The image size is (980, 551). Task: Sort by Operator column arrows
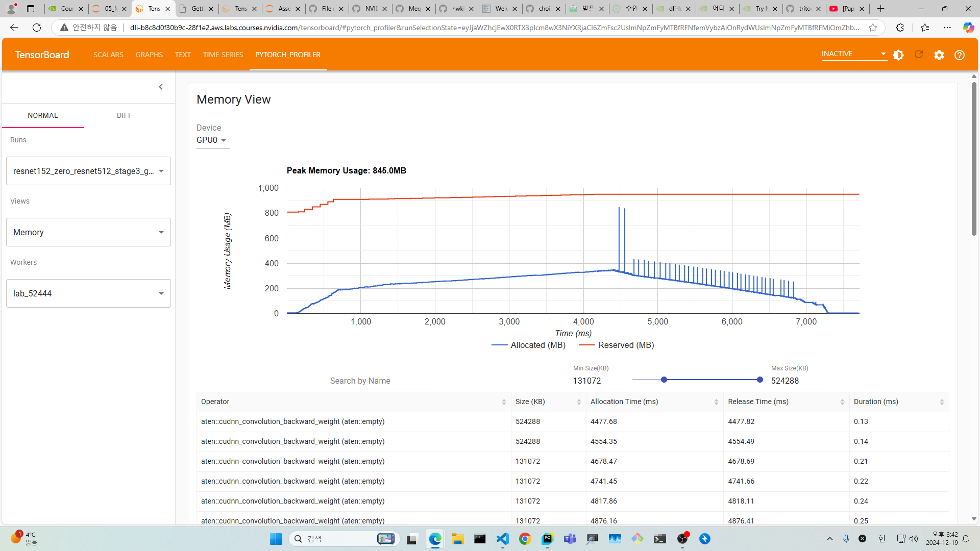click(504, 402)
